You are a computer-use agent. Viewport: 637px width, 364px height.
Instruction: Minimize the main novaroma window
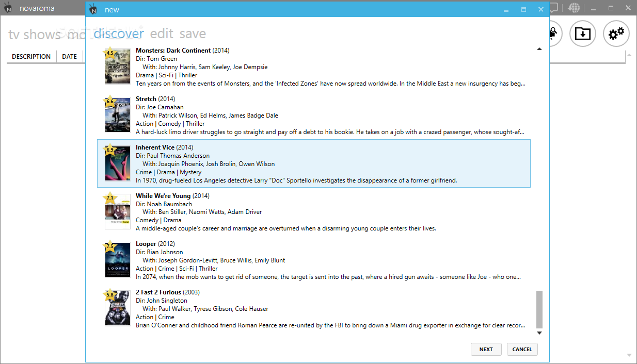(x=594, y=8)
